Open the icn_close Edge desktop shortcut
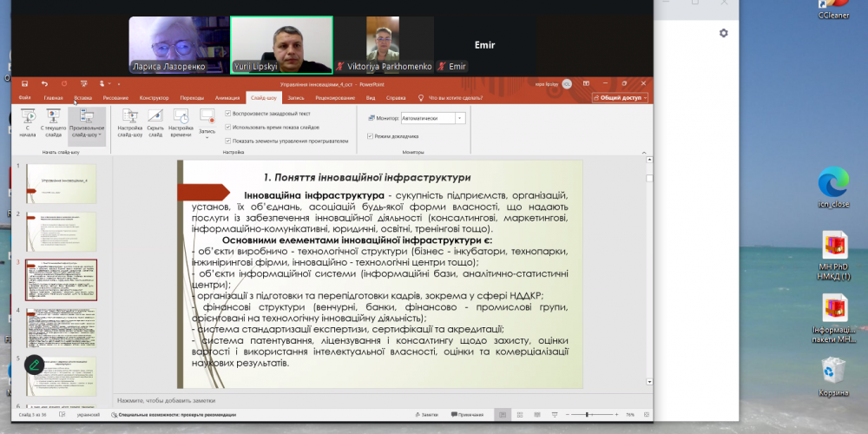Viewport: 868px width, 434px height. point(833,187)
